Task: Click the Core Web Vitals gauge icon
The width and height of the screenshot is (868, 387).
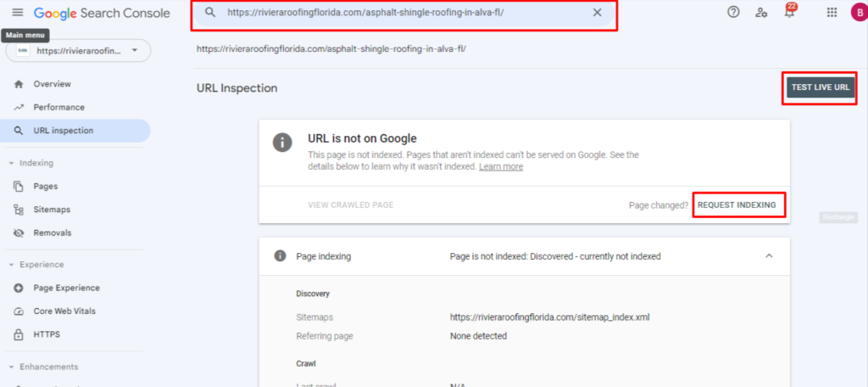Action: point(19,311)
